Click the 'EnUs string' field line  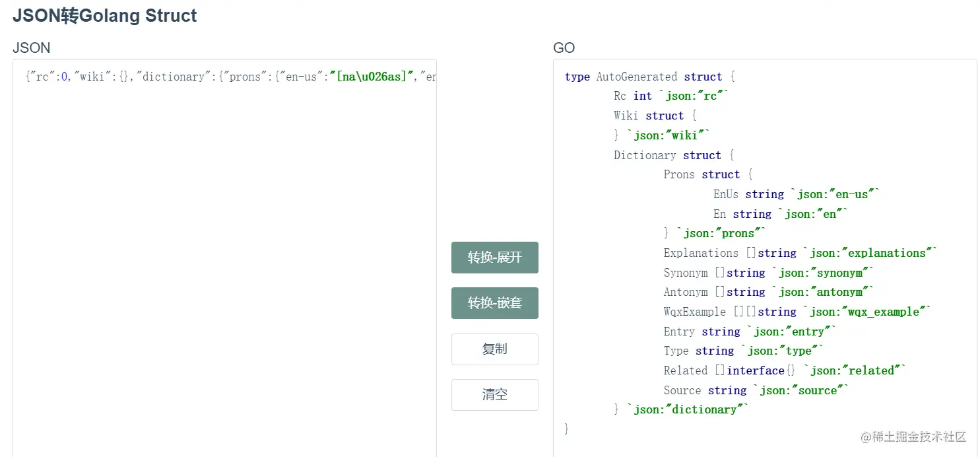797,194
